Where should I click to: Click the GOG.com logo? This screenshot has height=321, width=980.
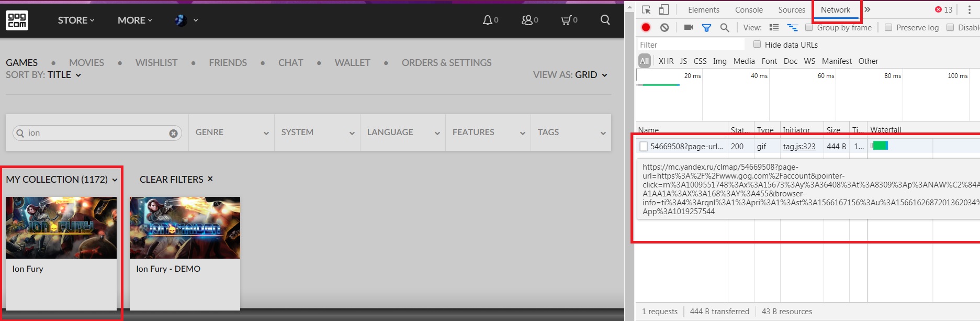[x=17, y=20]
